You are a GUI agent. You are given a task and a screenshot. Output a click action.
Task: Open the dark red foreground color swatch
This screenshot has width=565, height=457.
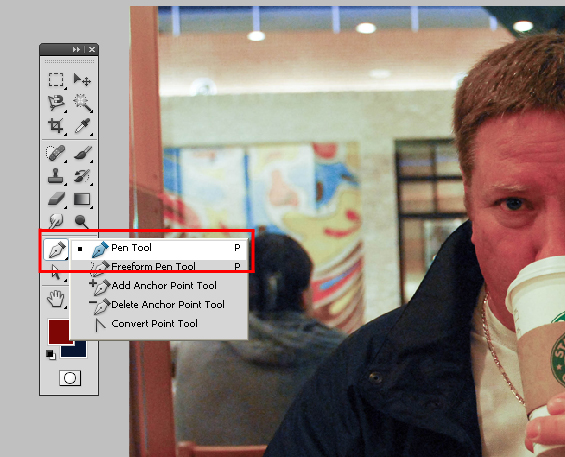tap(59, 331)
